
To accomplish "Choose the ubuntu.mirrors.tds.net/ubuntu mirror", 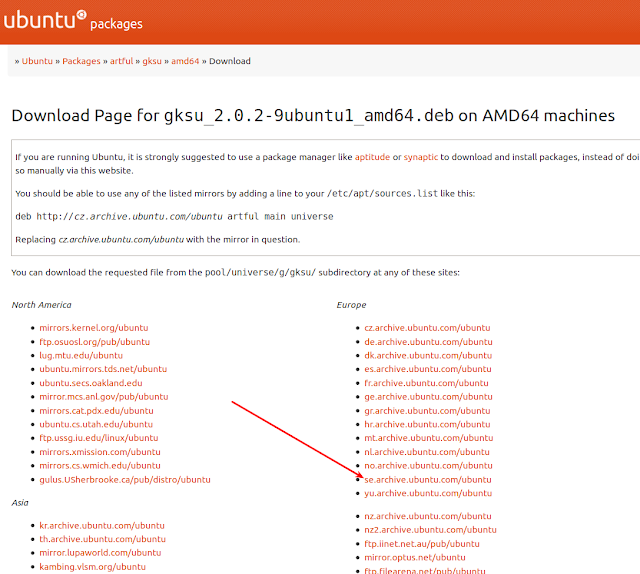I will coord(103,369).
